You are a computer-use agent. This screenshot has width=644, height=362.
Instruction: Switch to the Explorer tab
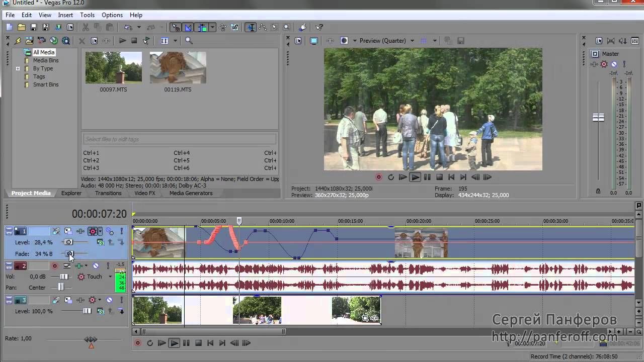click(71, 193)
